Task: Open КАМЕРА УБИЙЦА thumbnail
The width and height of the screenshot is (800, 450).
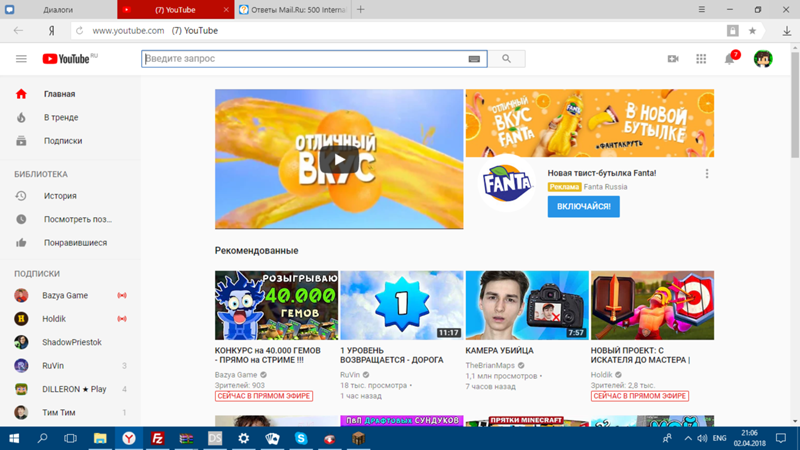Action: pos(527,305)
